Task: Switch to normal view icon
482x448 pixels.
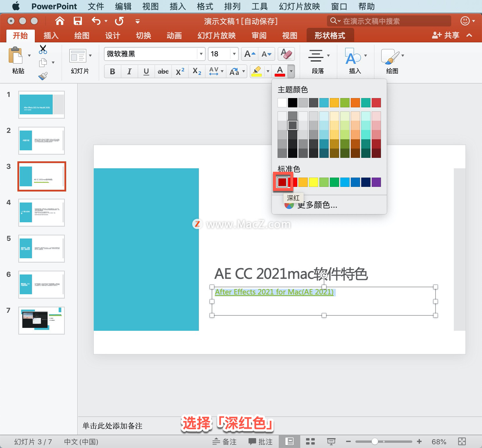Action: (289, 442)
